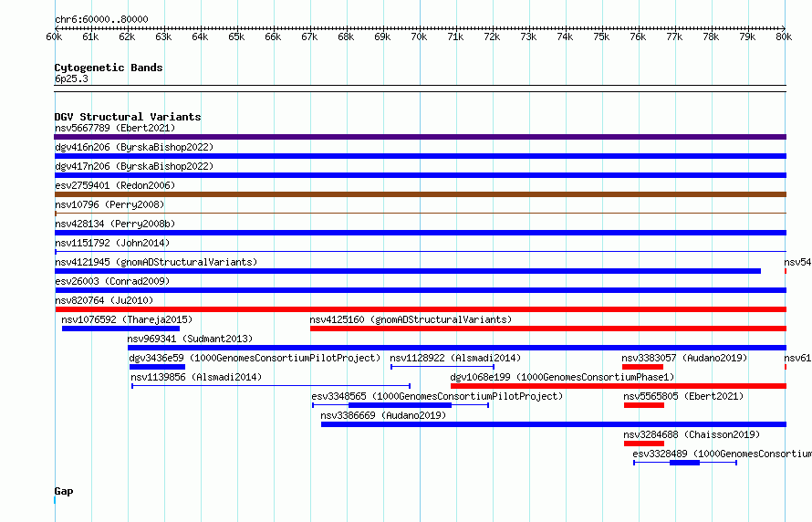Click the 6p25.3 cytogenetic band label
This screenshot has height=522, width=812.
click(x=71, y=79)
